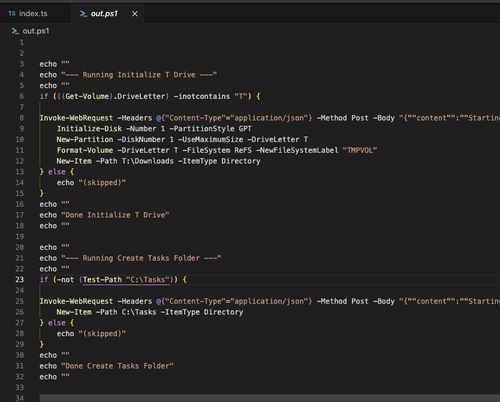Place cursor on "Running Initialize T Drive" text
This screenshot has height=402, width=500.
click(x=139, y=75)
